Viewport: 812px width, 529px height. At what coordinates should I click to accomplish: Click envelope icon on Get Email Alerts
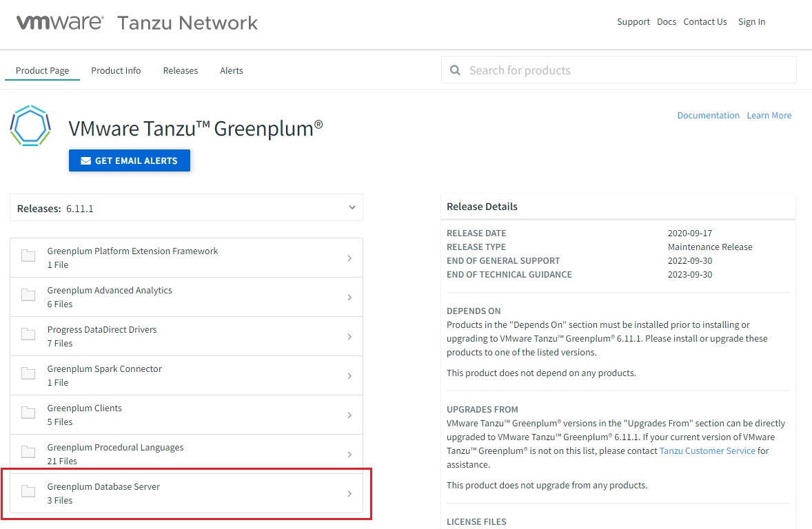(86, 161)
